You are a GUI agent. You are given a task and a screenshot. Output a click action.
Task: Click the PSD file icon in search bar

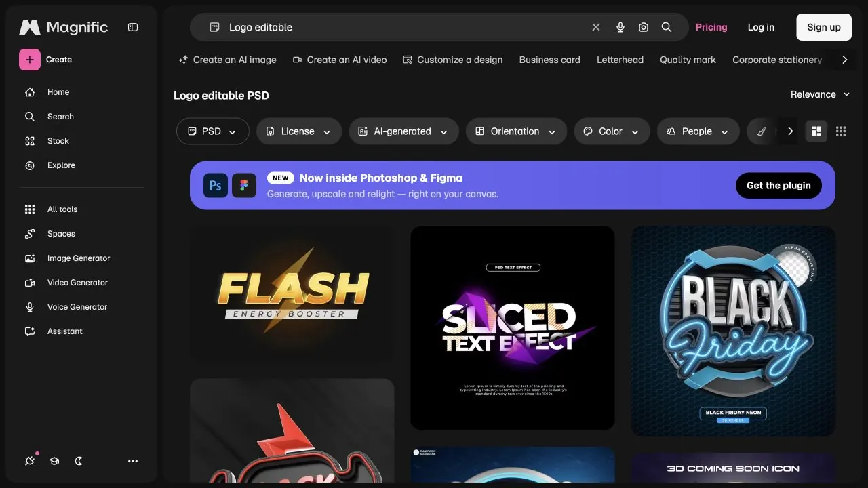[x=215, y=27]
